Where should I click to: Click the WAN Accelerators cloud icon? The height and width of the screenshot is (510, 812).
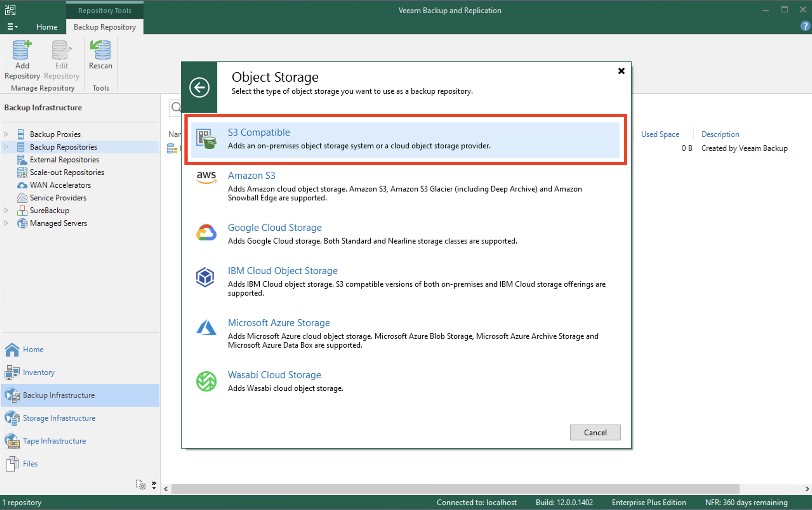pyautogui.click(x=22, y=185)
